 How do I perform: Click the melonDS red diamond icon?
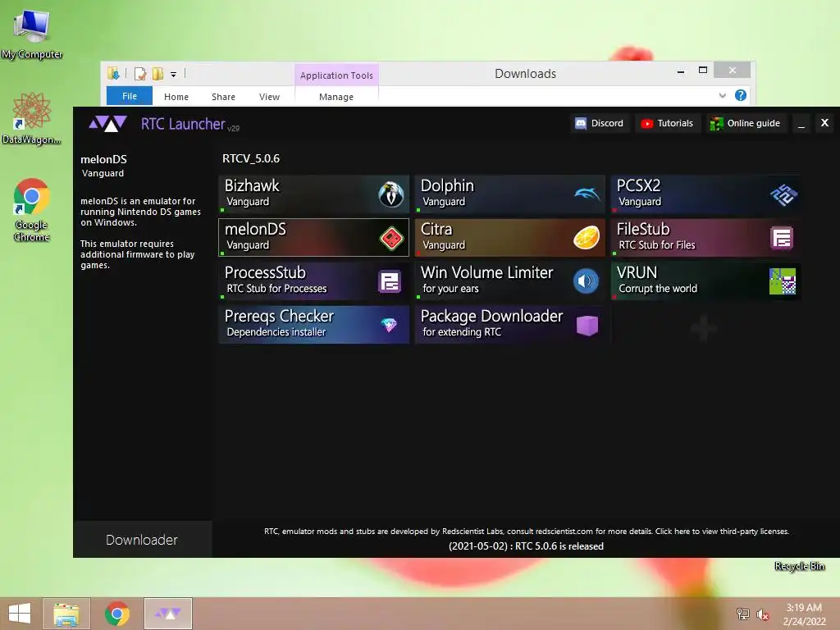click(391, 238)
